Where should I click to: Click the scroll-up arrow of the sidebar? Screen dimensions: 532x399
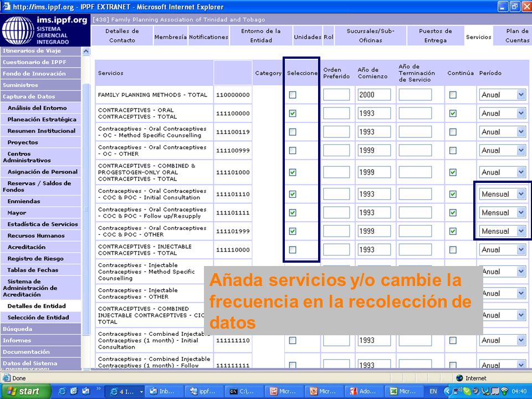(86, 51)
